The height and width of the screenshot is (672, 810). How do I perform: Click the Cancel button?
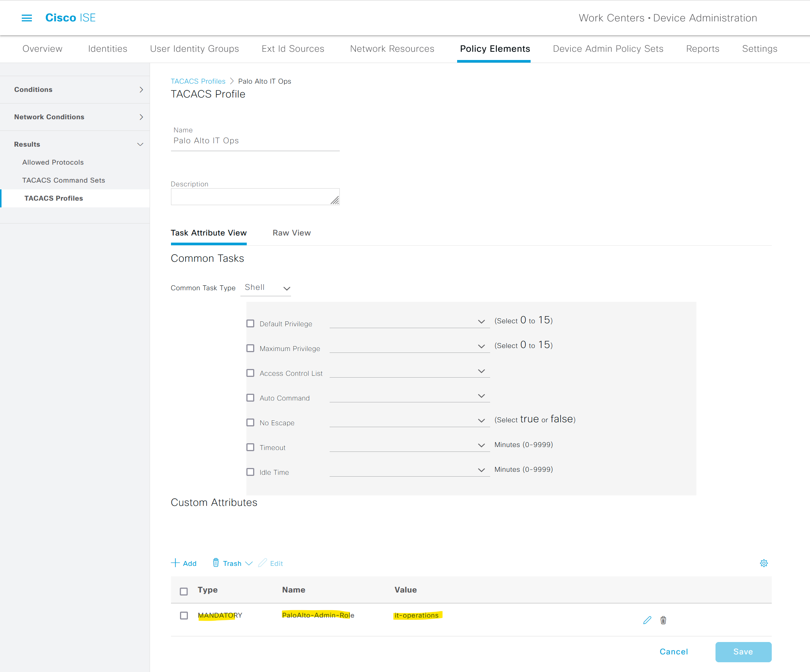tap(673, 651)
